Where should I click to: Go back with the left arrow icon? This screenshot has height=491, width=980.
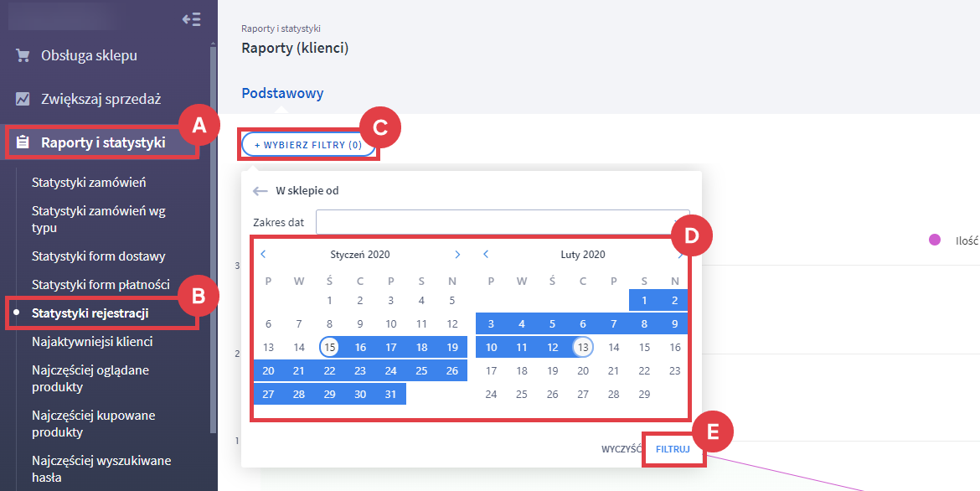pos(260,191)
